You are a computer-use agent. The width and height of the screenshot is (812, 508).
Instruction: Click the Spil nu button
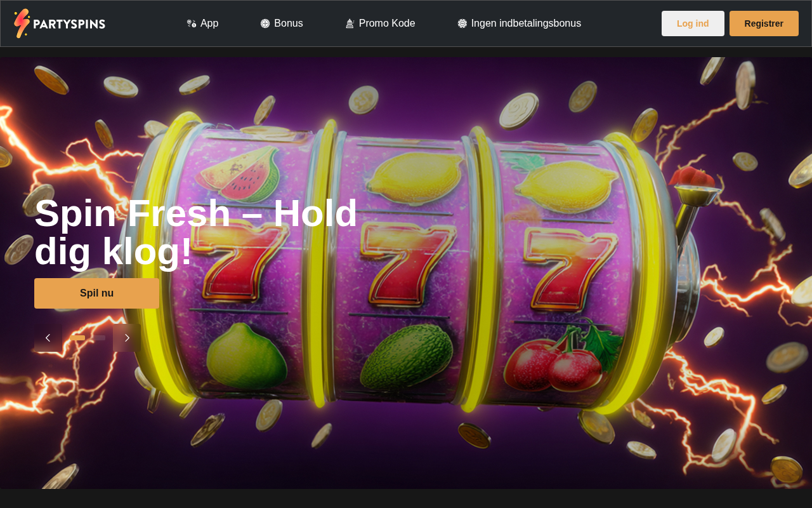[x=96, y=293]
